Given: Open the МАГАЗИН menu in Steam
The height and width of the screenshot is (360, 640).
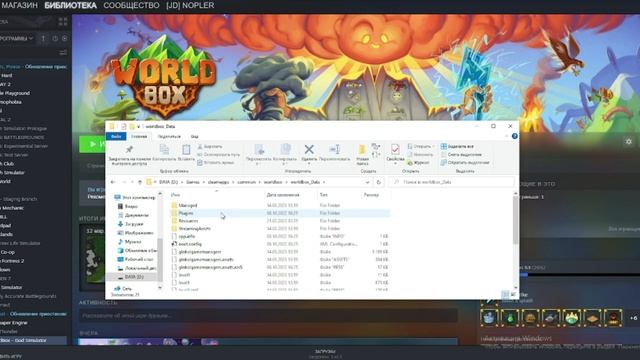Looking at the screenshot, I should [19, 5].
